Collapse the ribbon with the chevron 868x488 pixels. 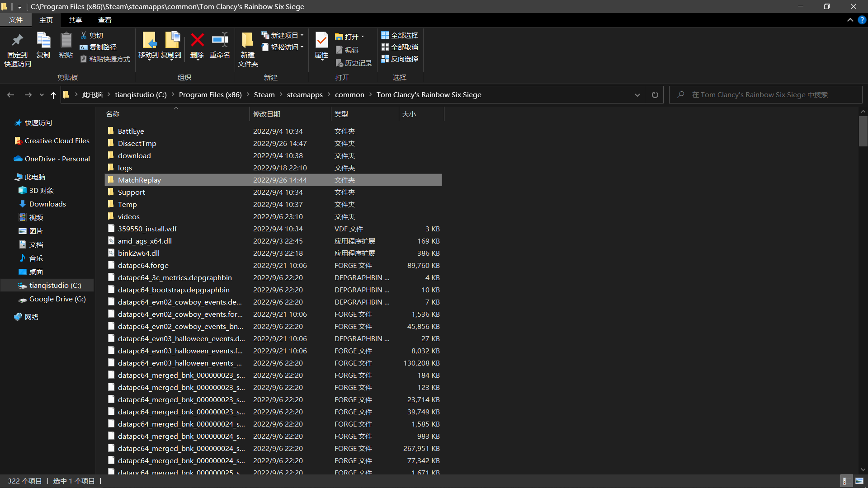(850, 20)
